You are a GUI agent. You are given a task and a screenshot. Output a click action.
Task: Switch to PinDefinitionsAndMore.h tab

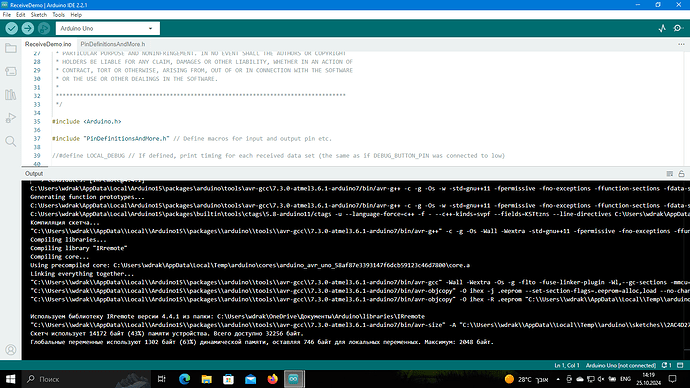113,44
